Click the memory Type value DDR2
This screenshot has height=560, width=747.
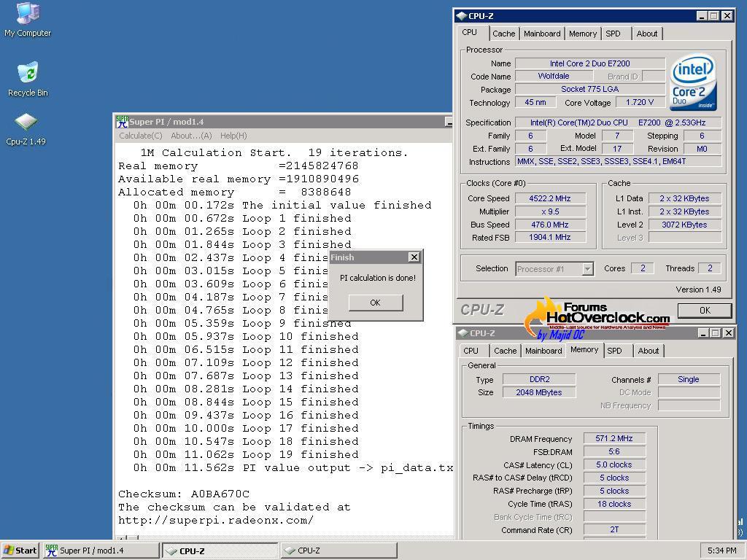539,379
